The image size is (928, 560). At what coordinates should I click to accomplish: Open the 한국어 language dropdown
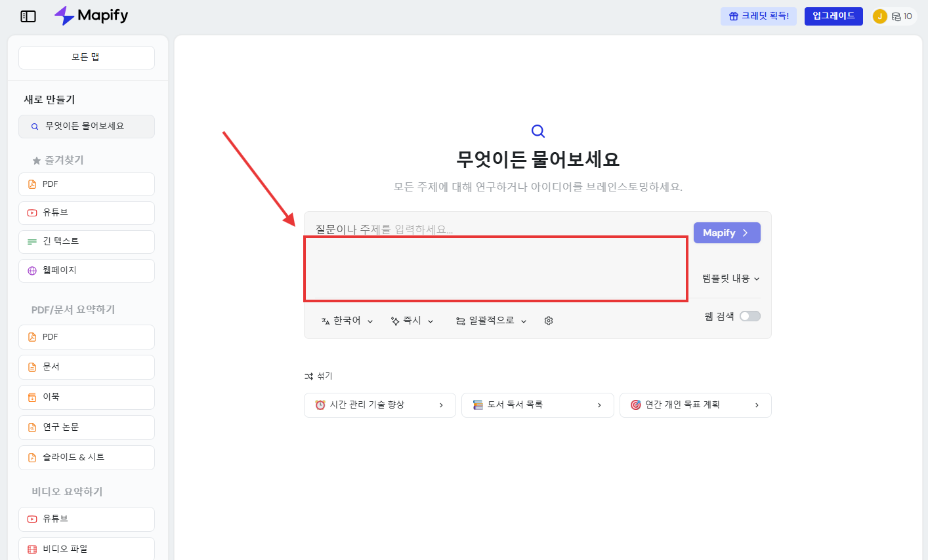[347, 320]
